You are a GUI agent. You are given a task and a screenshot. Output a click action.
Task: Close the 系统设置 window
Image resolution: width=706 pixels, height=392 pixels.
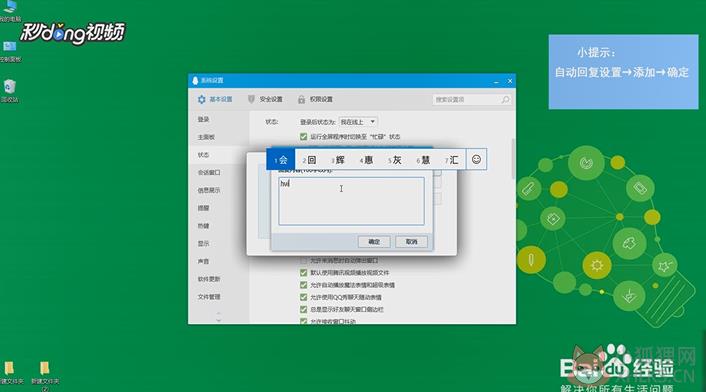click(x=510, y=81)
